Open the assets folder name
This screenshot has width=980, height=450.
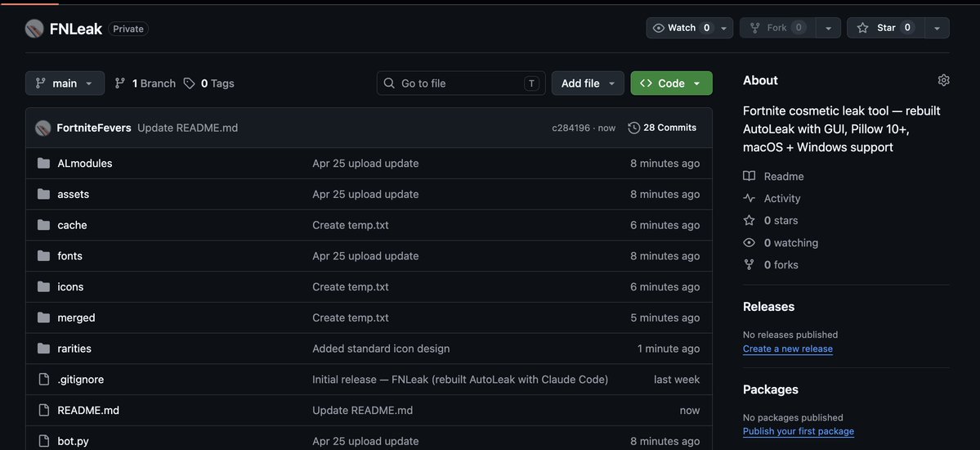click(73, 194)
